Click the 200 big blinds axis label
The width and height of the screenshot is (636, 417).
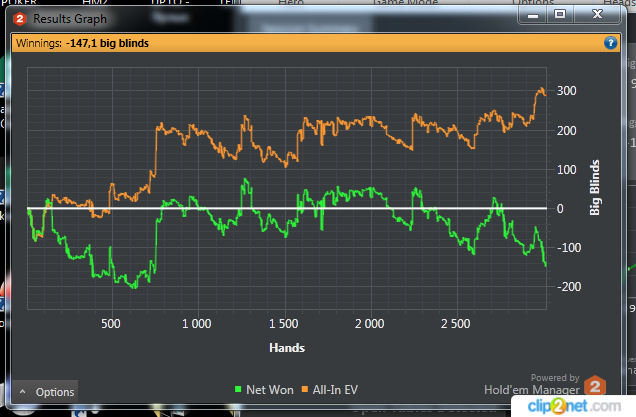coord(567,131)
